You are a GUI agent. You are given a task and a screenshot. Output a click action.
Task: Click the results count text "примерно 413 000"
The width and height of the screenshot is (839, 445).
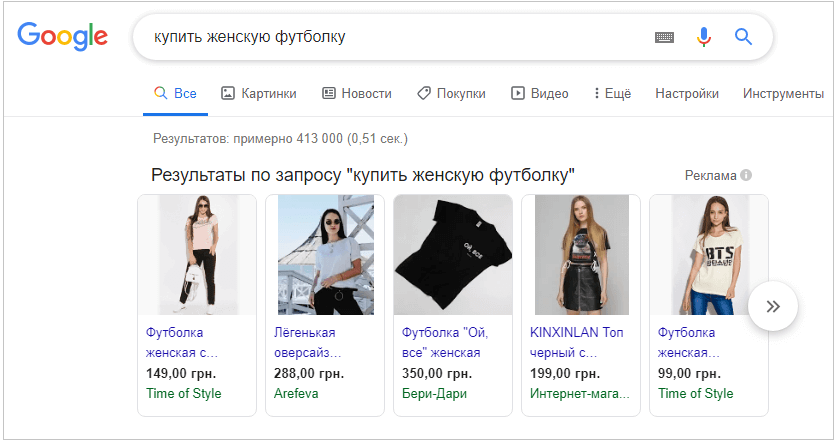pyautogui.click(x=288, y=139)
